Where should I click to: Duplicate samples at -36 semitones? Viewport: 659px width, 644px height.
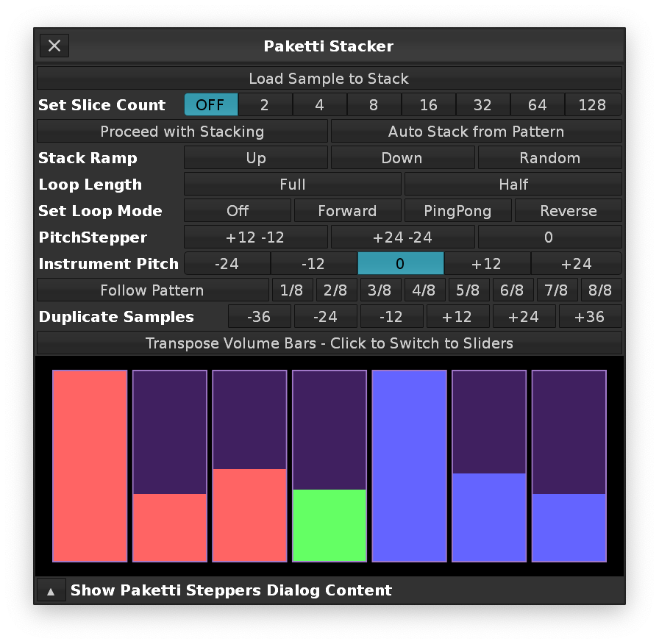(259, 317)
